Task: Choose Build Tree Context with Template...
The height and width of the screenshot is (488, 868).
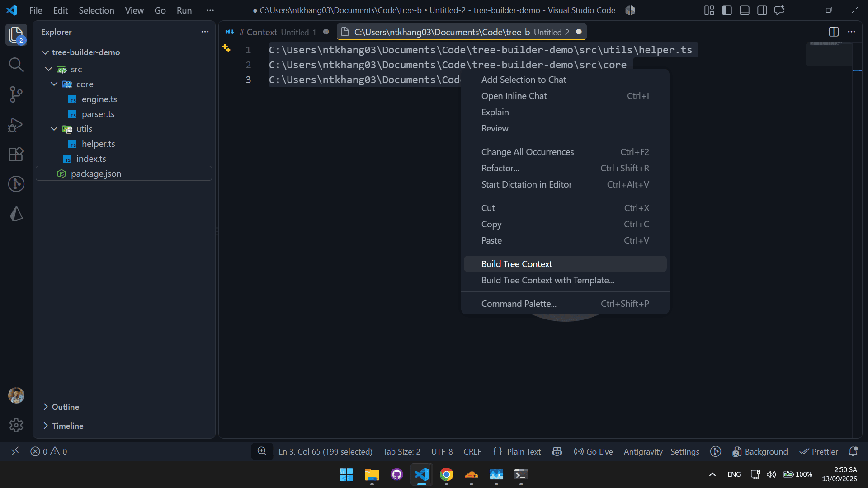Action: (x=565, y=280)
